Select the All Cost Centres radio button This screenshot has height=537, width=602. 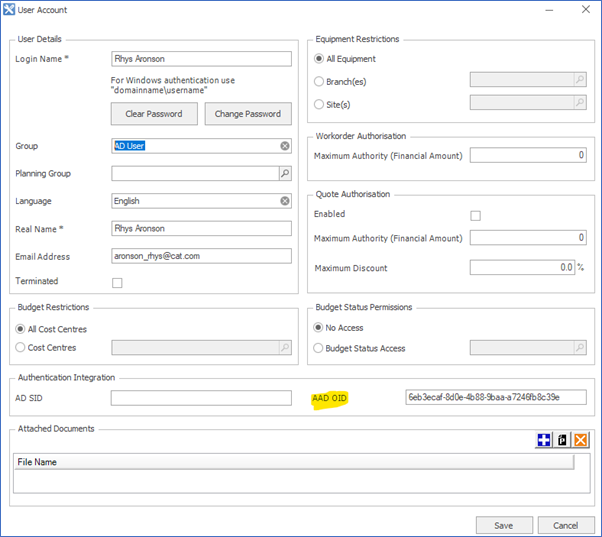[x=20, y=329]
